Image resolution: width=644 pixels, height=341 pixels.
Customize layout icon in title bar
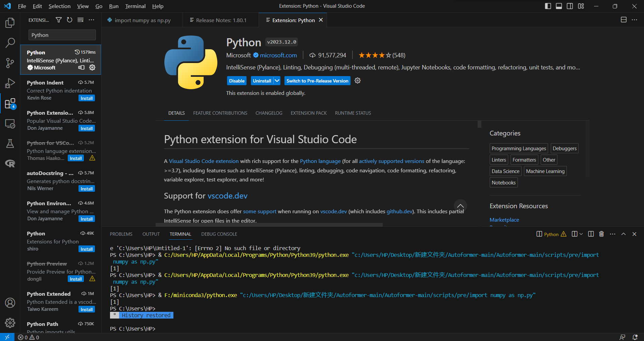click(x=581, y=6)
